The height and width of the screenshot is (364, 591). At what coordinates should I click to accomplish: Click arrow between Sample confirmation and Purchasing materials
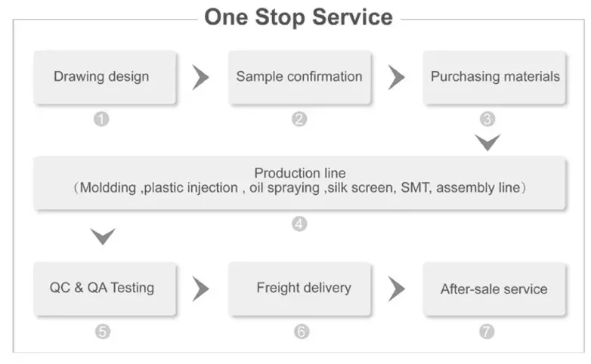coord(396,77)
